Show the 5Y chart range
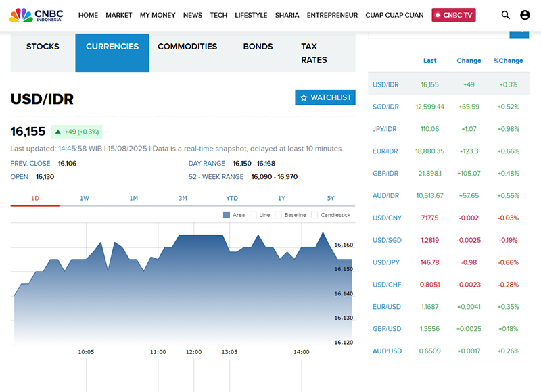Viewport: 541px width, 392px height. (331, 198)
